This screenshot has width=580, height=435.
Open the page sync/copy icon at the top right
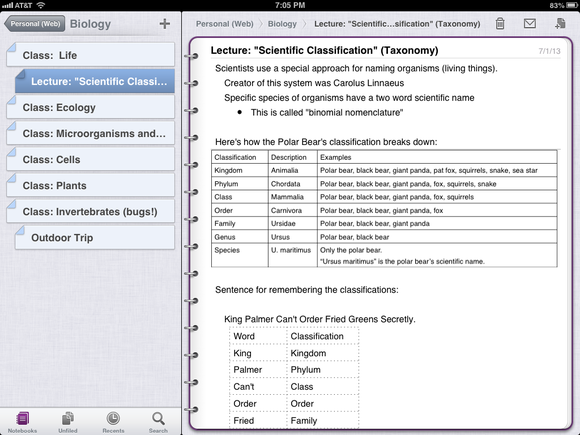(x=560, y=24)
